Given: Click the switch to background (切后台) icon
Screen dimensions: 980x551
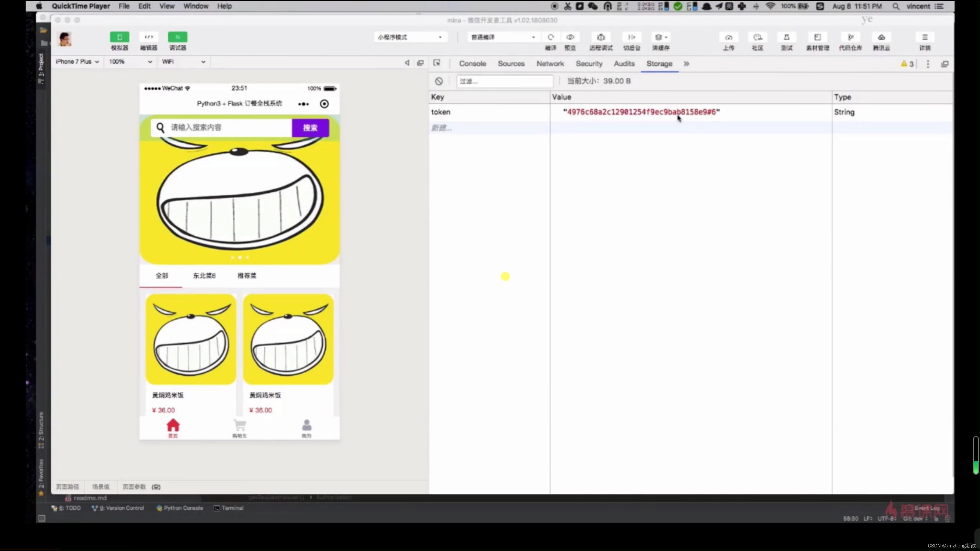Looking at the screenshot, I should click(632, 37).
